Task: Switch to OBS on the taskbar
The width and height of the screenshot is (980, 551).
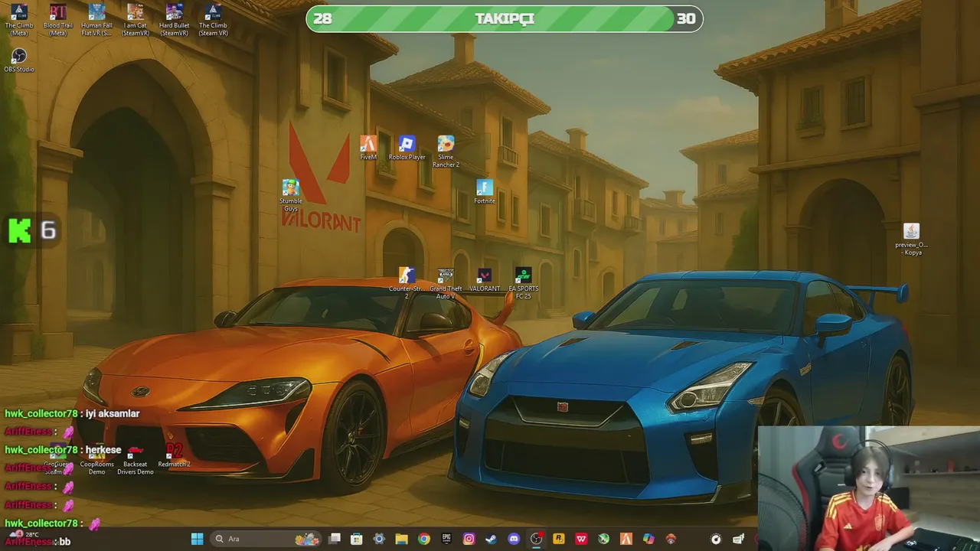Action: pos(536,539)
